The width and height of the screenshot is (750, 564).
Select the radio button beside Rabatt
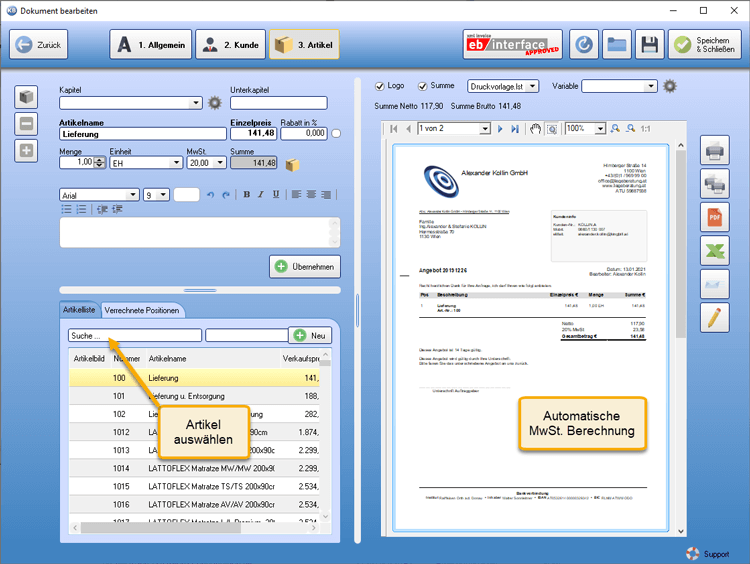336,133
